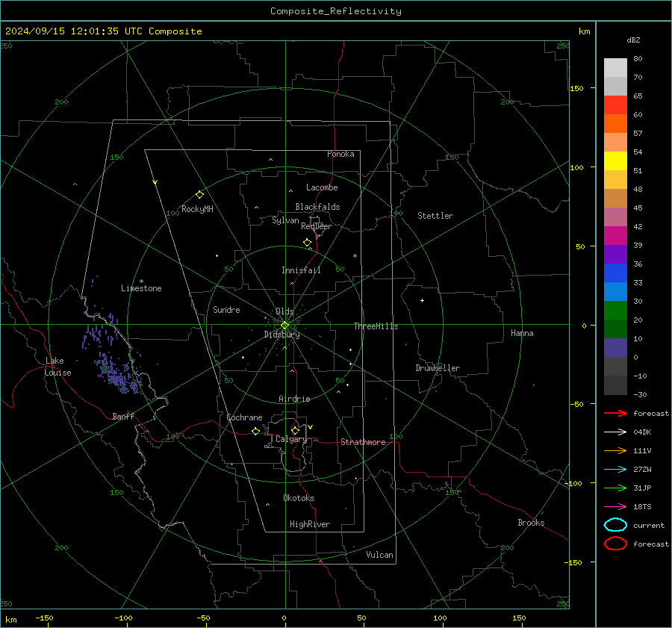The height and width of the screenshot is (628, 672).
Task: Click the dBZ legend heading
Action: pyautogui.click(x=633, y=40)
